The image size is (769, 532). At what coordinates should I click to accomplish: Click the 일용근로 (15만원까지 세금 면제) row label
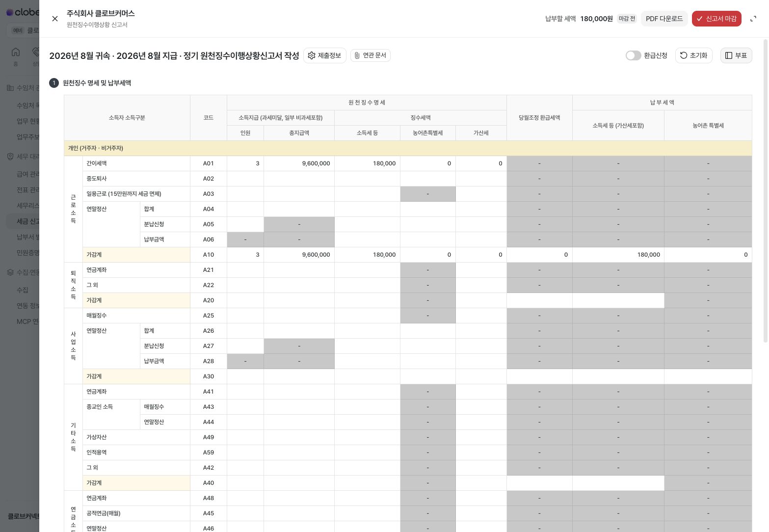124,194
